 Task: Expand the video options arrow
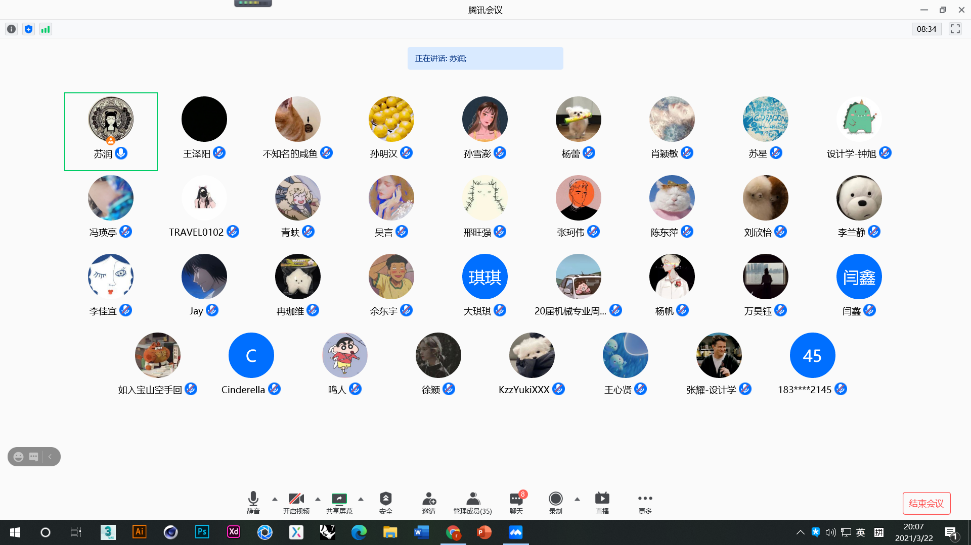[317, 498]
